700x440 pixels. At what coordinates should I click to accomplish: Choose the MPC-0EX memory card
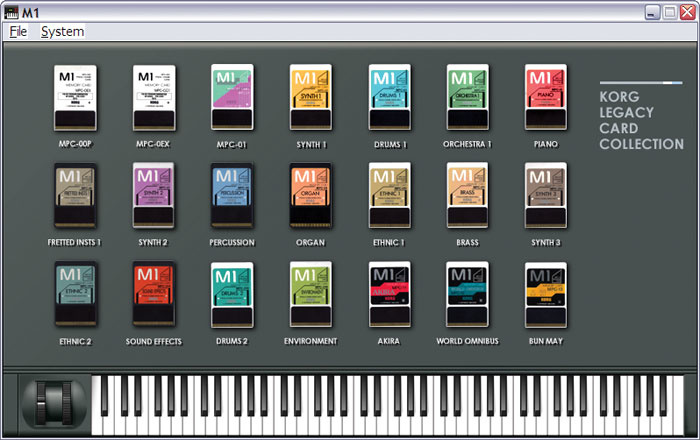pyautogui.click(x=153, y=98)
